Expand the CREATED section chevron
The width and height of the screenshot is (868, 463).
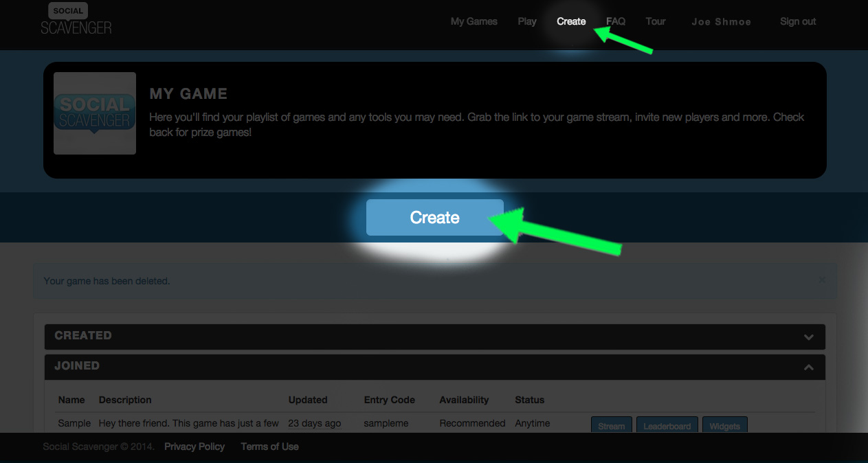coord(809,337)
